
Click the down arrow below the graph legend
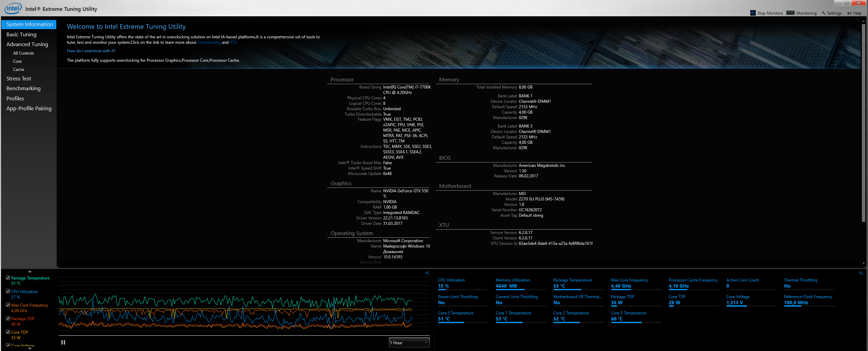coord(30,349)
